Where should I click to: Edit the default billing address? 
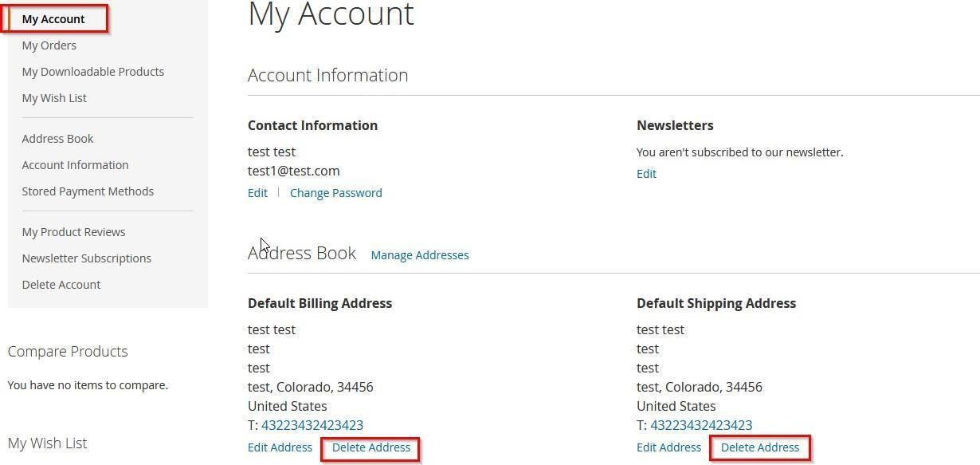coord(280,447)
